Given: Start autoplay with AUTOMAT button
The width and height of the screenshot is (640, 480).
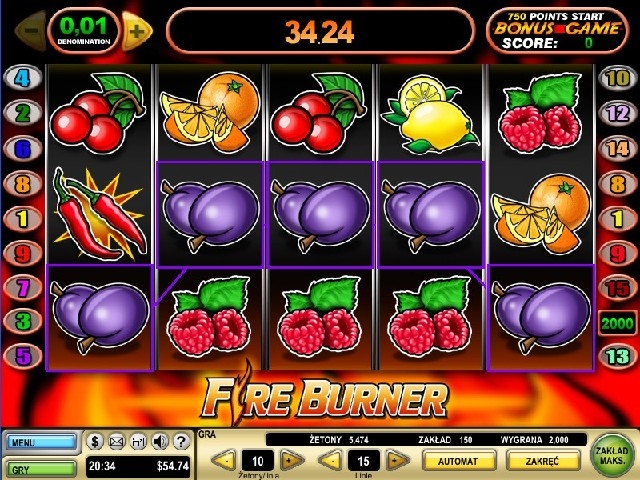Looking at the screenshot, I should tap(458, 461).
